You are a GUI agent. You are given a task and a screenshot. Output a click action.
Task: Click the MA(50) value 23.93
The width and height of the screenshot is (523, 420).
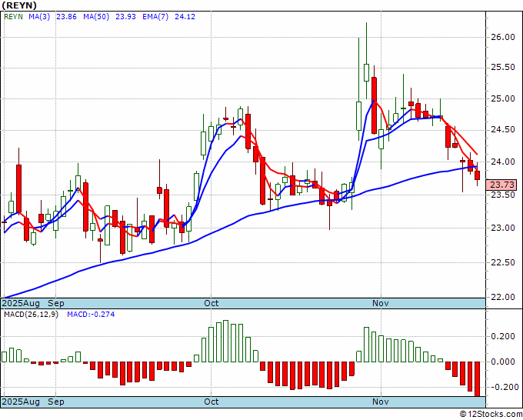pyautogui.click(x=125, y=17)
